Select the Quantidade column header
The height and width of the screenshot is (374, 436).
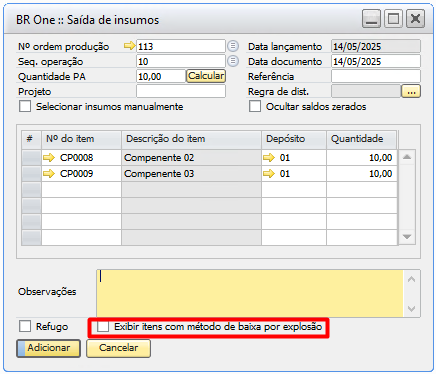pos(362,139)
